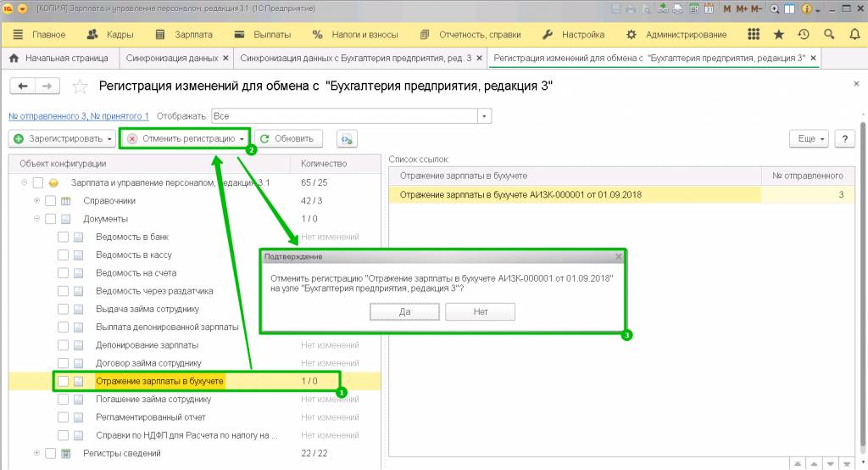Close the Подтверждение dialog with X
Image resolution: width=868 pixels, height=470 pixels.
pos(618,256)
